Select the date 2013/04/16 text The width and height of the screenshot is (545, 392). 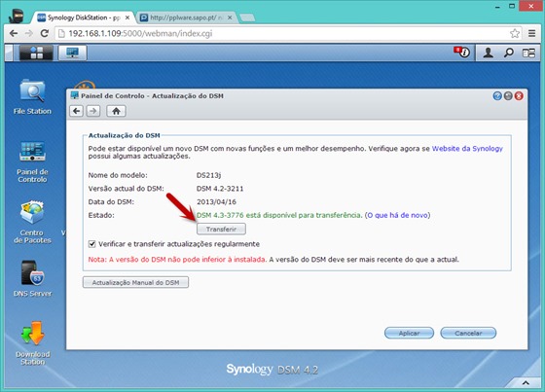point(216,202)
